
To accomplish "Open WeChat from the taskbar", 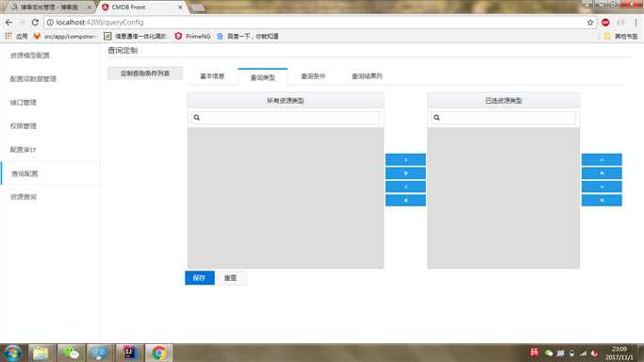I will (71, 353).
